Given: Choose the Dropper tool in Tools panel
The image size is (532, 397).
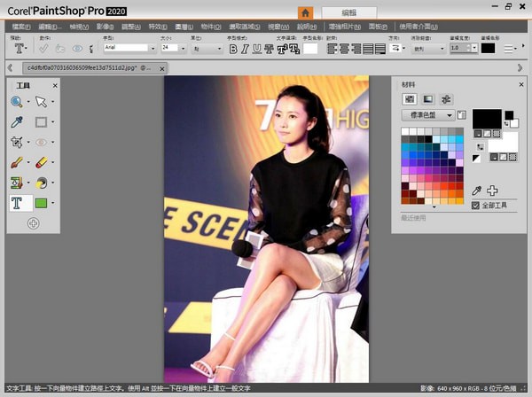Looking at the screenshot, I should 16,122.
